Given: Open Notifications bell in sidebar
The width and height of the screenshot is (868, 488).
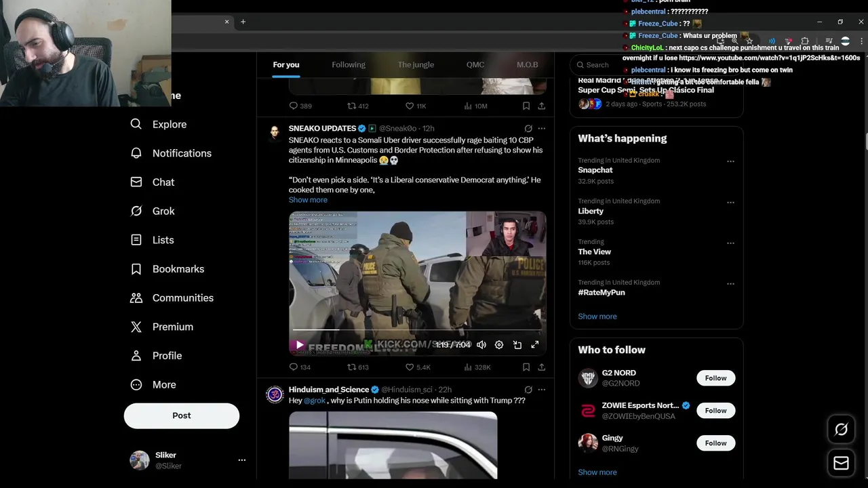Looking at the screenshot, I should pyautogui.click(x=171, y=153).
